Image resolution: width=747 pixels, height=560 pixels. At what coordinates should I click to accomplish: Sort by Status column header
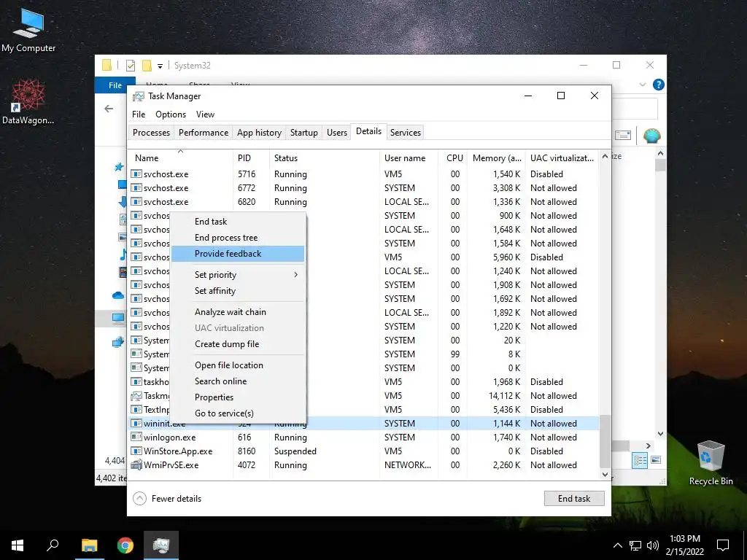point(325,157)
